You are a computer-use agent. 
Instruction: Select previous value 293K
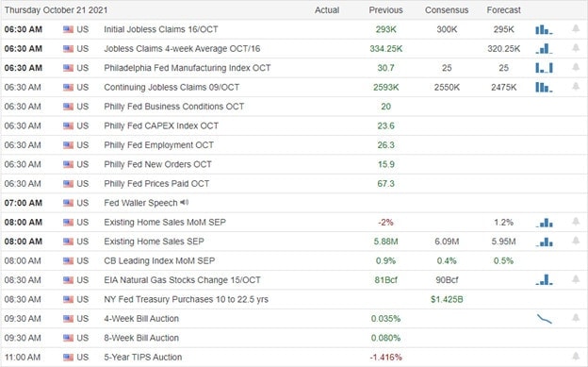386,29
